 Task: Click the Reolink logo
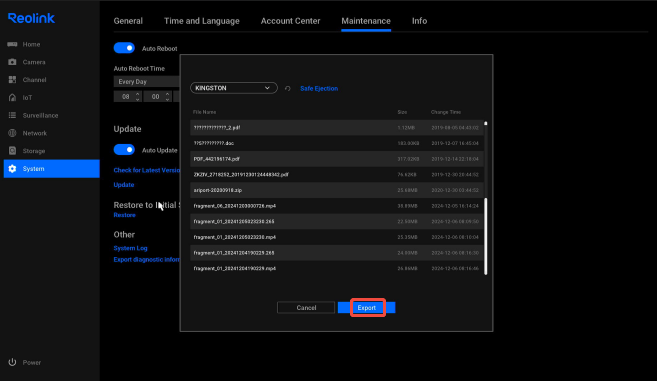point(31,18)
